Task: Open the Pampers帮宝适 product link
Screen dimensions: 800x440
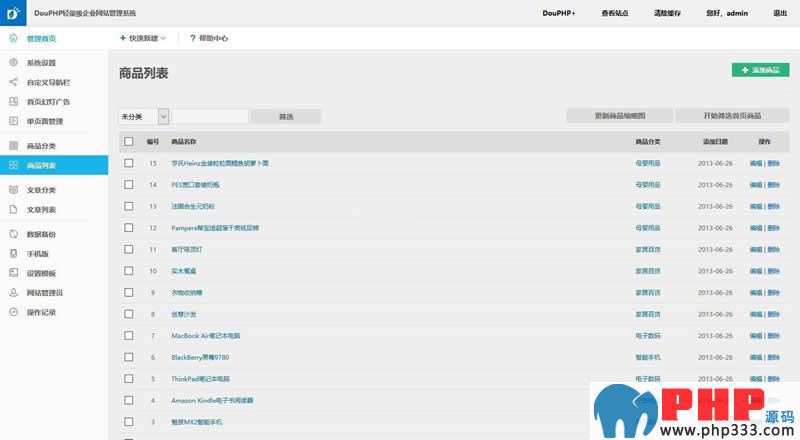Action: [x=215, y=228]
